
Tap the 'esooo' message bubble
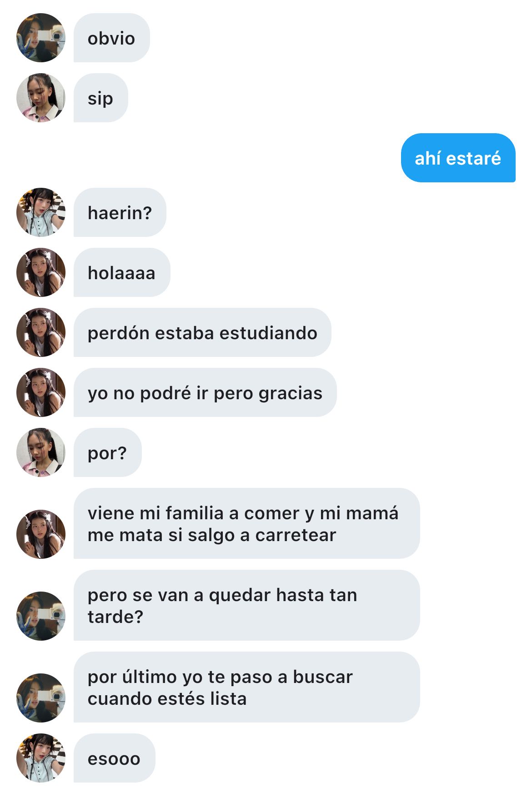coord(115,758)
